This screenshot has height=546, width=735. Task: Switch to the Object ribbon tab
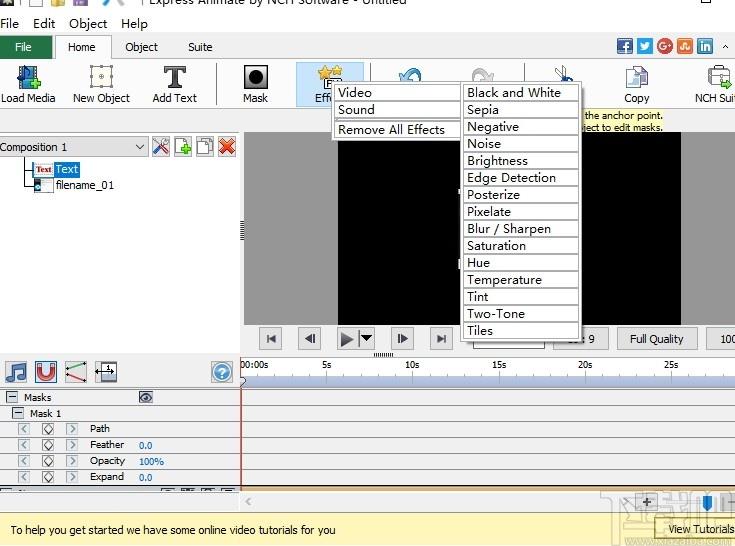142,47
